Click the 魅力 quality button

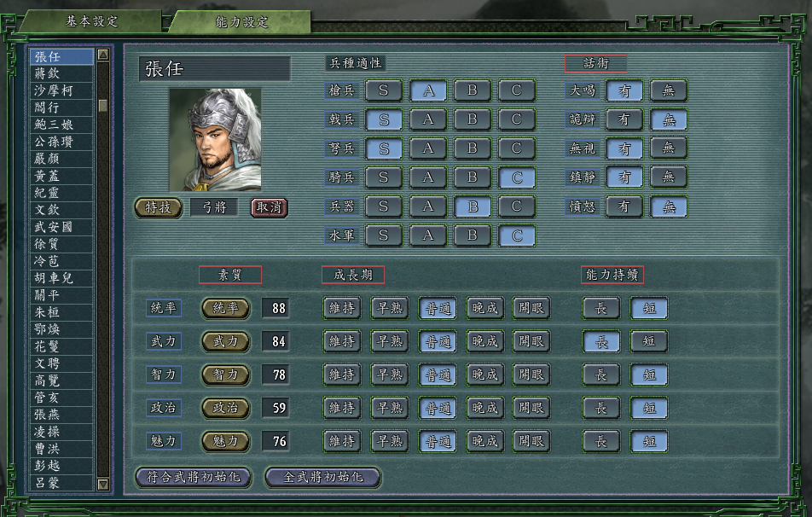pos(225,441)
